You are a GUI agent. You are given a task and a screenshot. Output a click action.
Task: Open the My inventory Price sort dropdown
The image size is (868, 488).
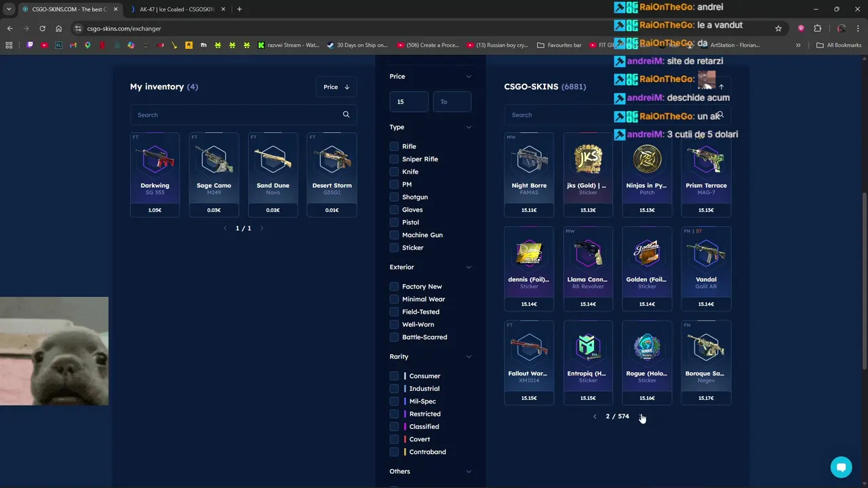pyautogui.click(x=336, y=87)
